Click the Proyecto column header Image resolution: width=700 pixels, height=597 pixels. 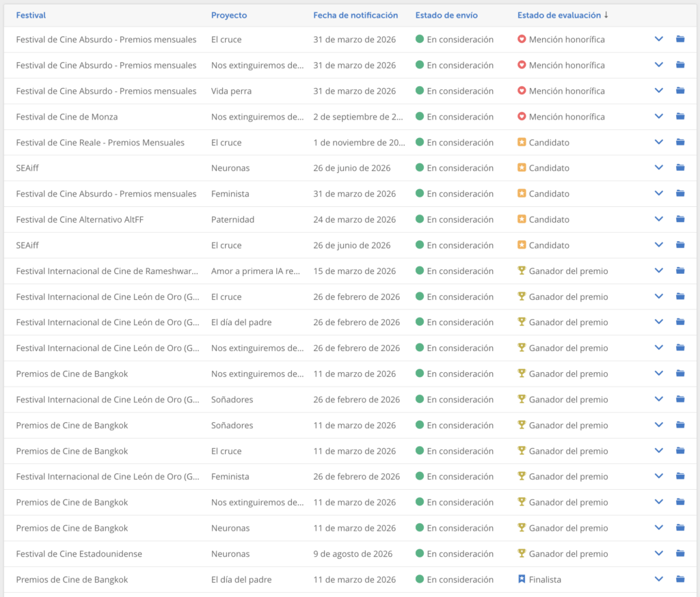pos(229,15)
